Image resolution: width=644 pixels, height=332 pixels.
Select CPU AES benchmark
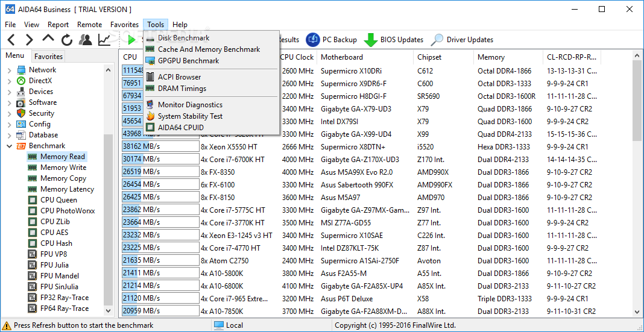tap(54, 232)
